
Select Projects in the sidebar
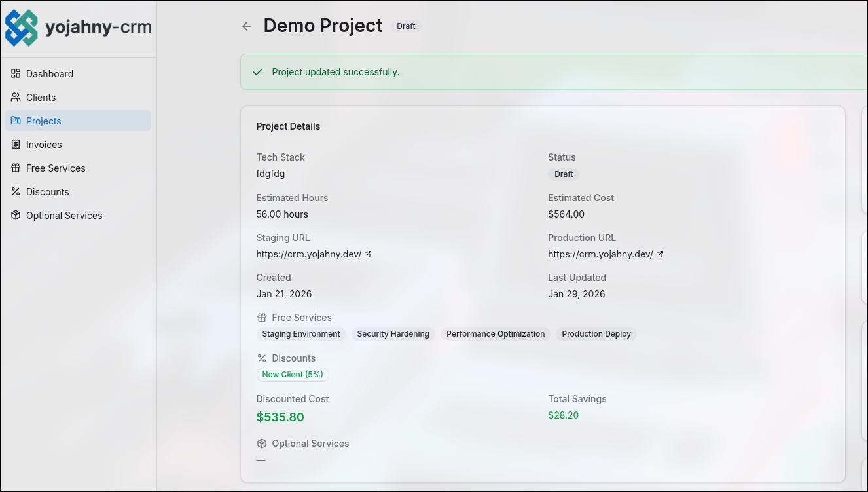click(78, 121)
